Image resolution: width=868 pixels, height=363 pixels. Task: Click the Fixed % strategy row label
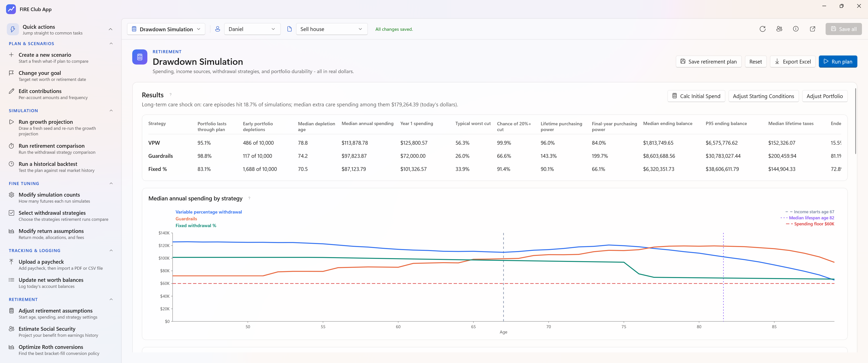coord(157,169)
